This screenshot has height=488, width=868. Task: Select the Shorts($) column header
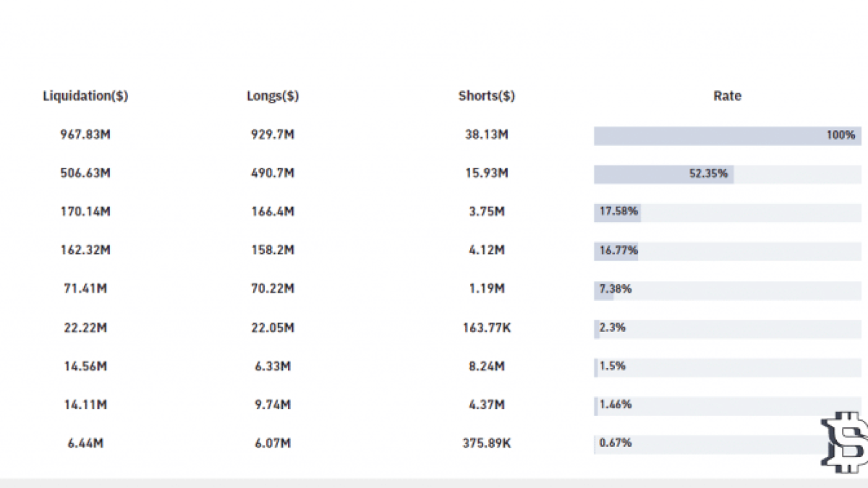tap(487, 96)
